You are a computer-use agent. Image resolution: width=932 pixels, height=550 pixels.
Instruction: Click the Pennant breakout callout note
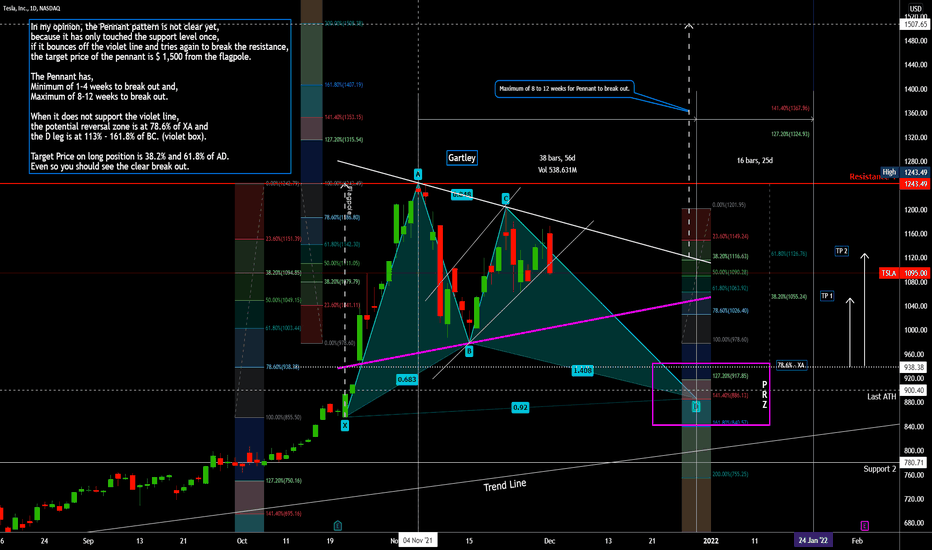pos(564,89)
